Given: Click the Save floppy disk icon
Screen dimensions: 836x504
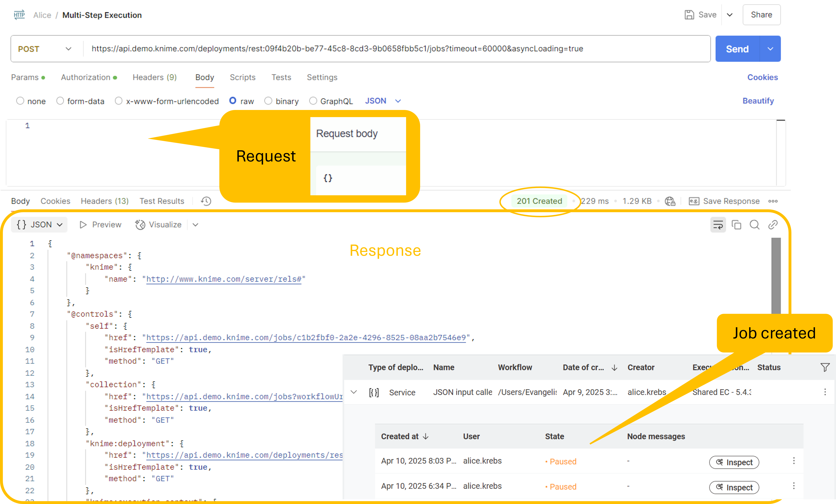Looking at the screenshot, I should (689, 15).
